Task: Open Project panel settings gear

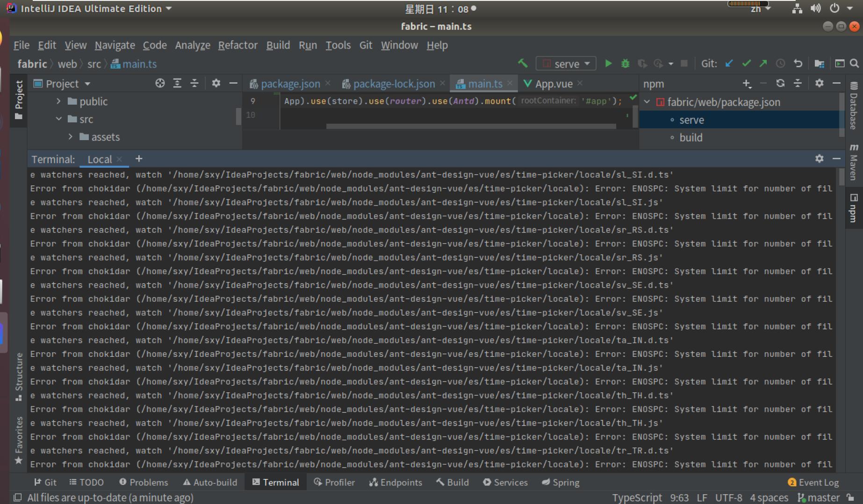Action: click(x=216, y=84)
